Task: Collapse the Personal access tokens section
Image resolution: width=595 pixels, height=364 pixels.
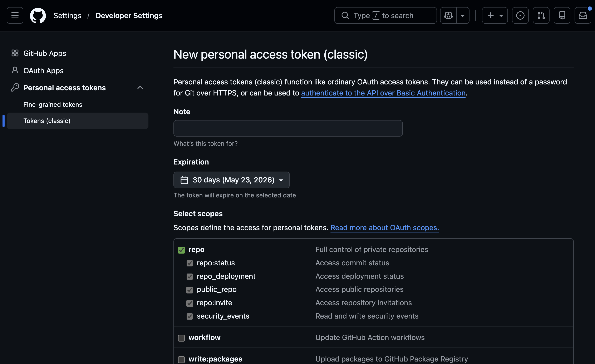Action: click(140, 87)
